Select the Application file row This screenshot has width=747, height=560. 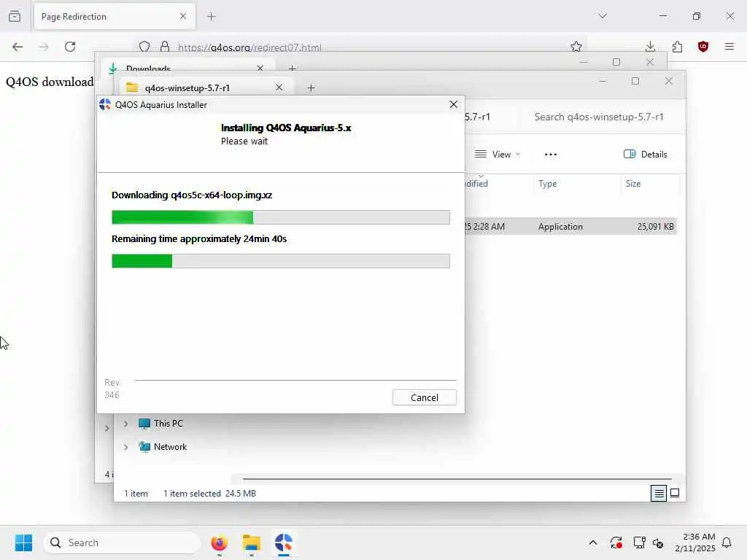570,227
